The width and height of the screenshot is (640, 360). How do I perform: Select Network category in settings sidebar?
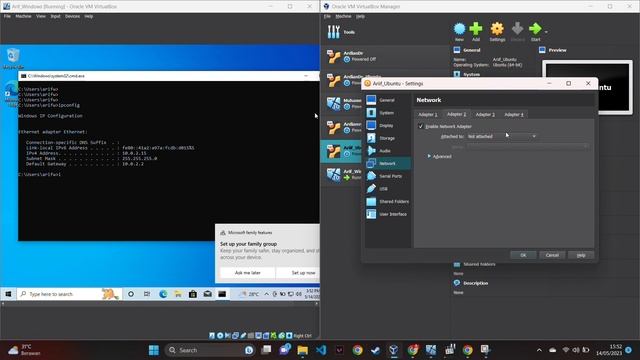tap(387, 163)
